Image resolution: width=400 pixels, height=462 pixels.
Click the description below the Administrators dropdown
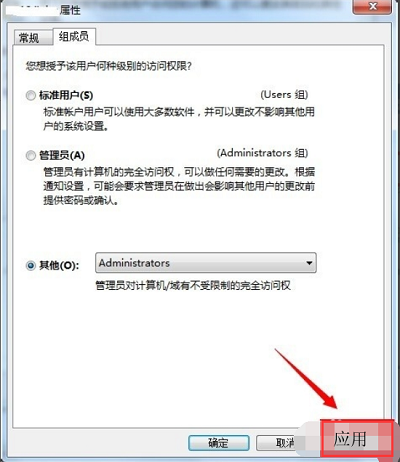[193, 286]
